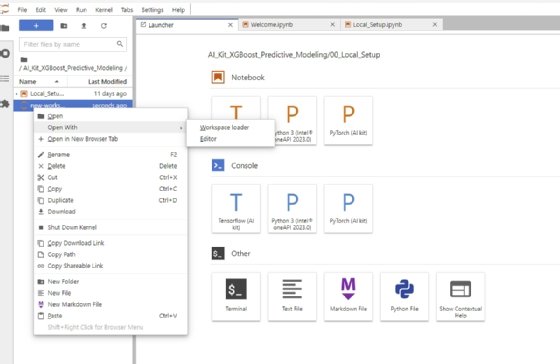
Task: Click the Jupyter logo in menu bar
Action: point(5,9)
